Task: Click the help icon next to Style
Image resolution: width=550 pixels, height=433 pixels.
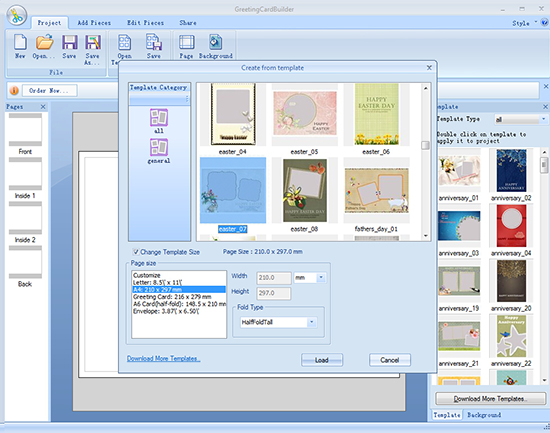Action: tap(544, 23)
